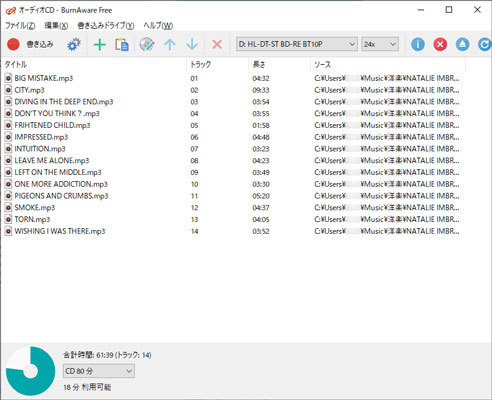Click the 01:58 length value
Image resolution: width=492 pixels, height=400 pixels.
261,125
